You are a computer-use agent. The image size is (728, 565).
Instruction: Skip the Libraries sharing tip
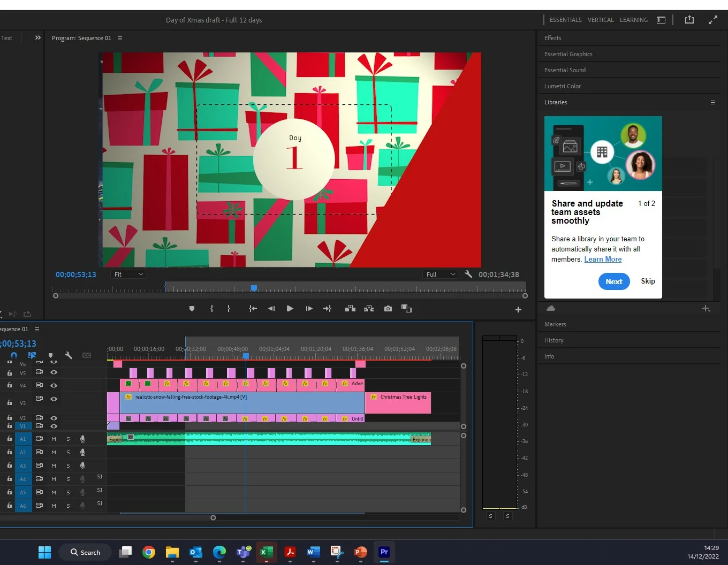point(648,281)
